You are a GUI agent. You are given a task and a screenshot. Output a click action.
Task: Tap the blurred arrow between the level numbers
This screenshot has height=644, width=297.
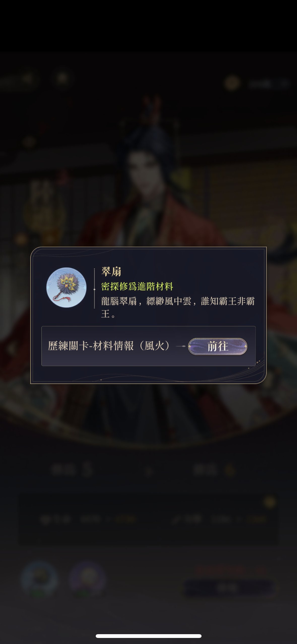(x=149, y=471)
